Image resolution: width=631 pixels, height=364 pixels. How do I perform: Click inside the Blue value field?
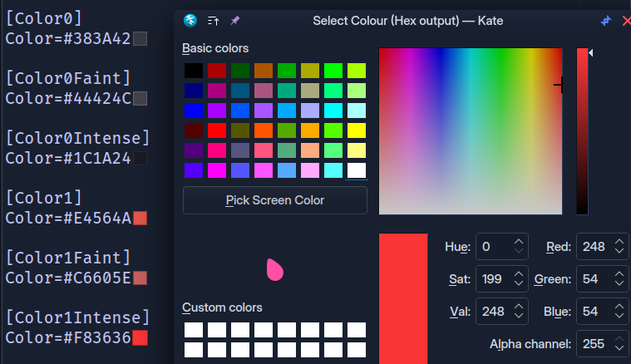point(592,312)
